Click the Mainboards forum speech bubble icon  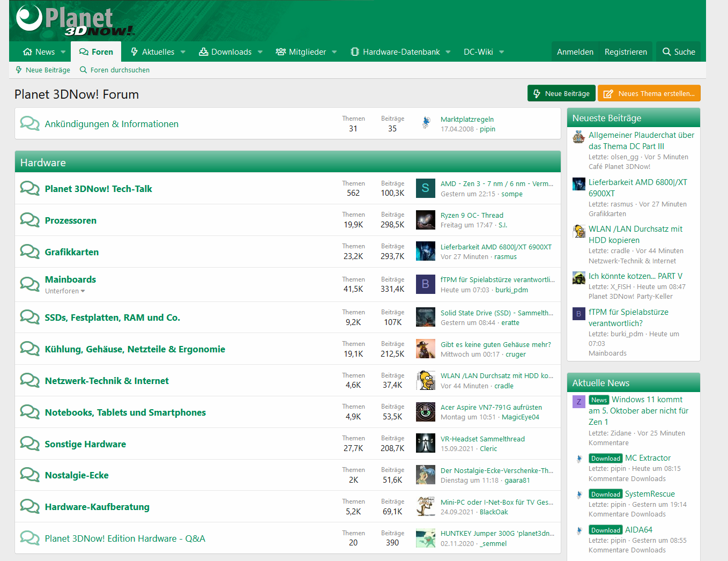pyautogui.click(x=30, y=283)
